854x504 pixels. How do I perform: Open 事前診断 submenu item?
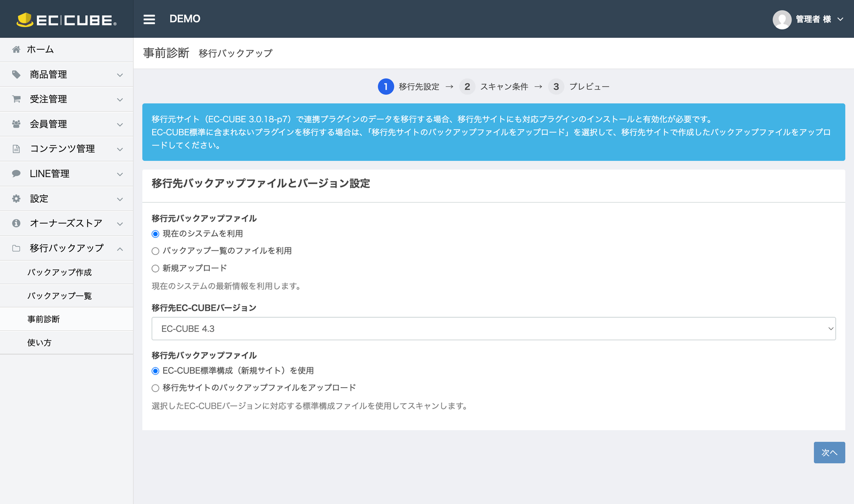pyautogui.click(x=66, y=319)
